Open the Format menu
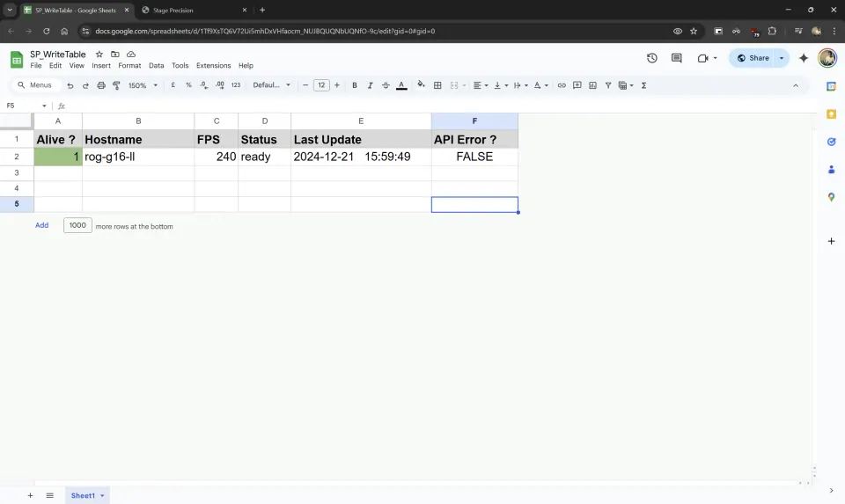The height and width of the screenshot is (504, 845). [x=129, y=66]
